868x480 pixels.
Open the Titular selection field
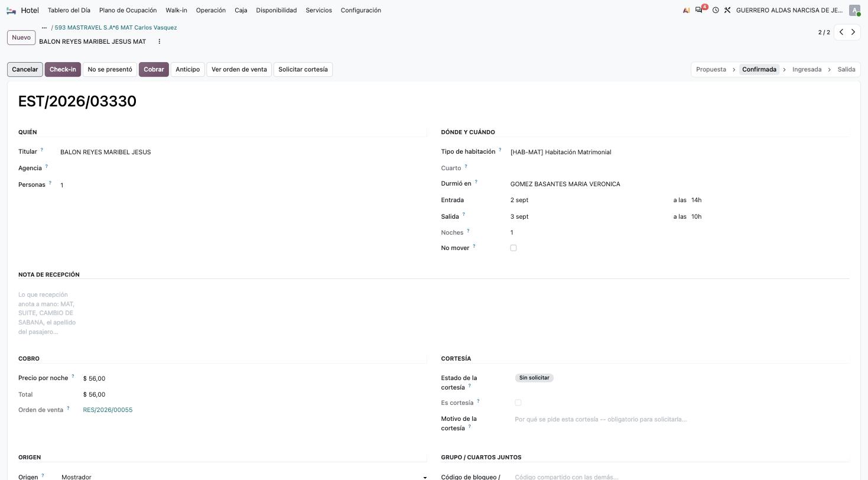click(243, 152)
